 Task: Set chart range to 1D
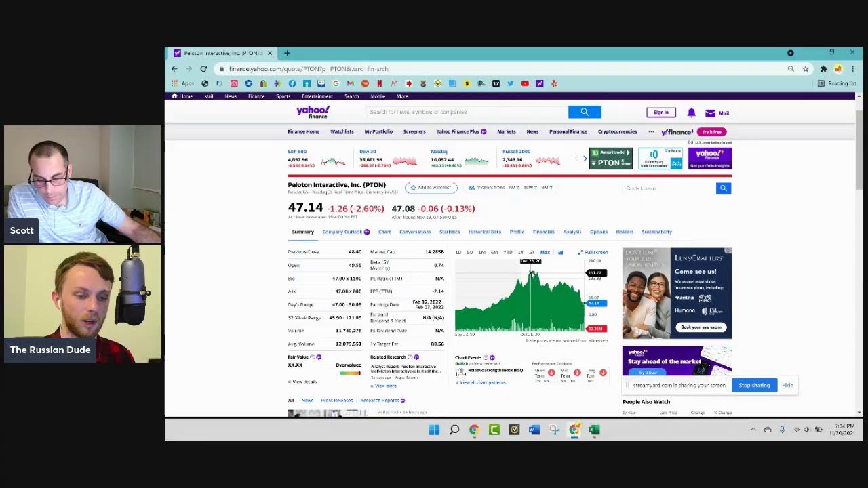pos(458,252)
